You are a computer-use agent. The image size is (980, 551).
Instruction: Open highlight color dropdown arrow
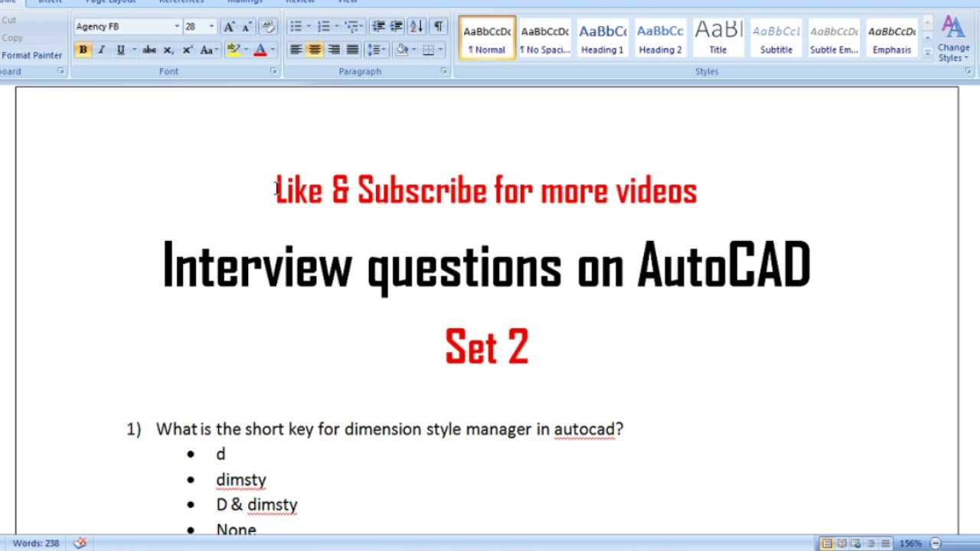(x=246, y=50)
